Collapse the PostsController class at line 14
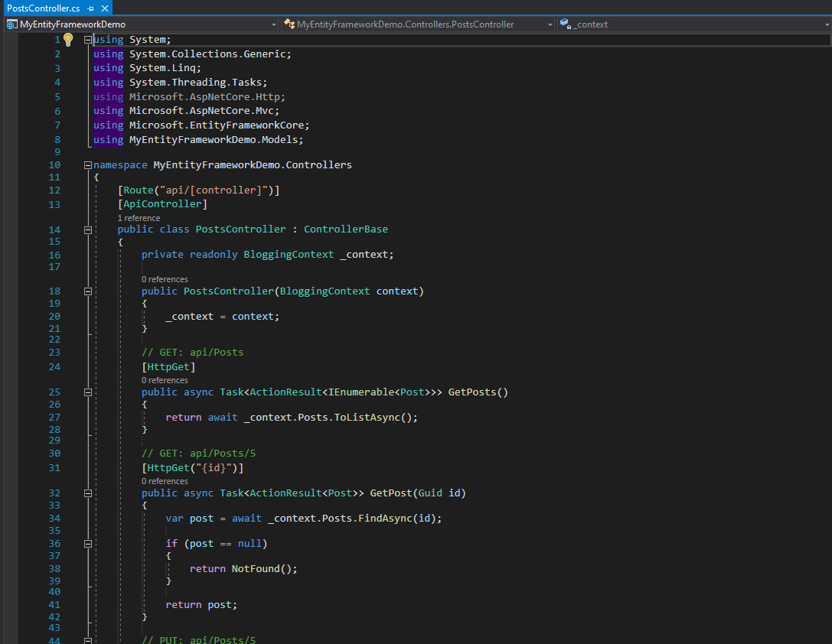 [88, 230]
